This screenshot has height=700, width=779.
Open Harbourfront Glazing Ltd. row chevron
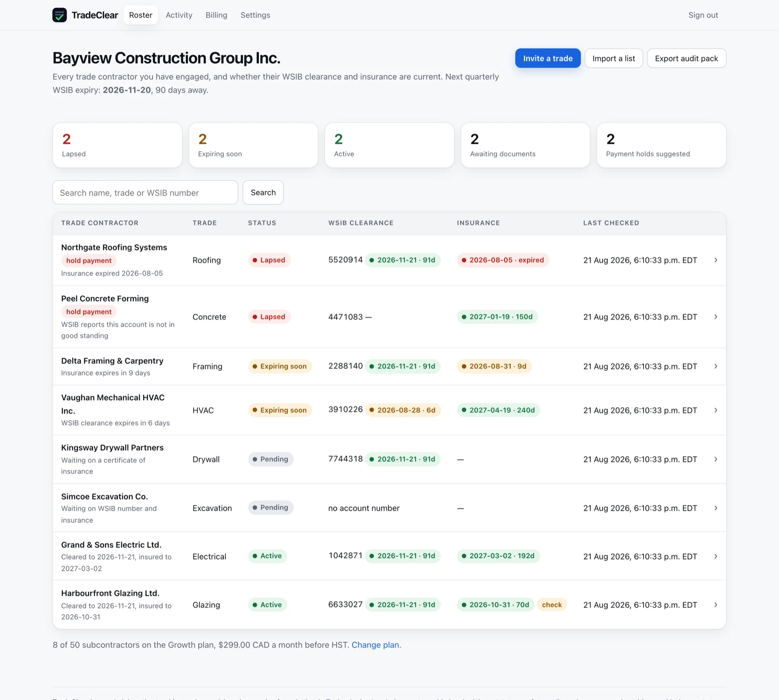(716, 605)
